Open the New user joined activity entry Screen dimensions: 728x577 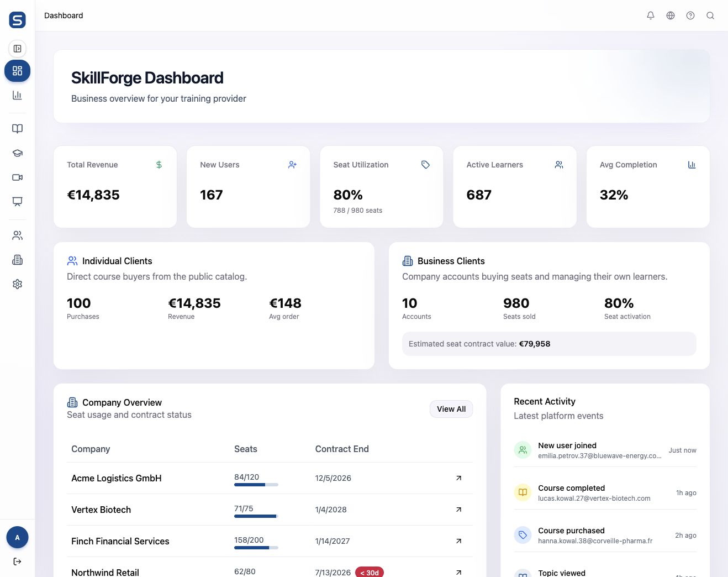click(x=605, y=450)
